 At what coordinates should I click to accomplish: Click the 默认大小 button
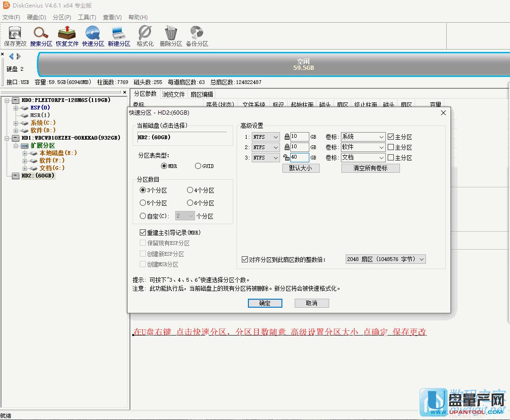(301, 168)
